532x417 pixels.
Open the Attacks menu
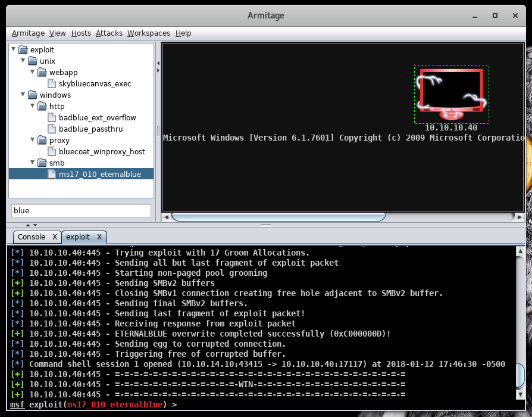click(x=109, y=33)
